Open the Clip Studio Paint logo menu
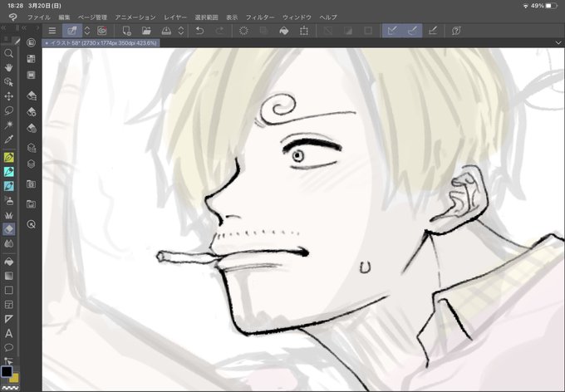565x392 pixels. 13,17
